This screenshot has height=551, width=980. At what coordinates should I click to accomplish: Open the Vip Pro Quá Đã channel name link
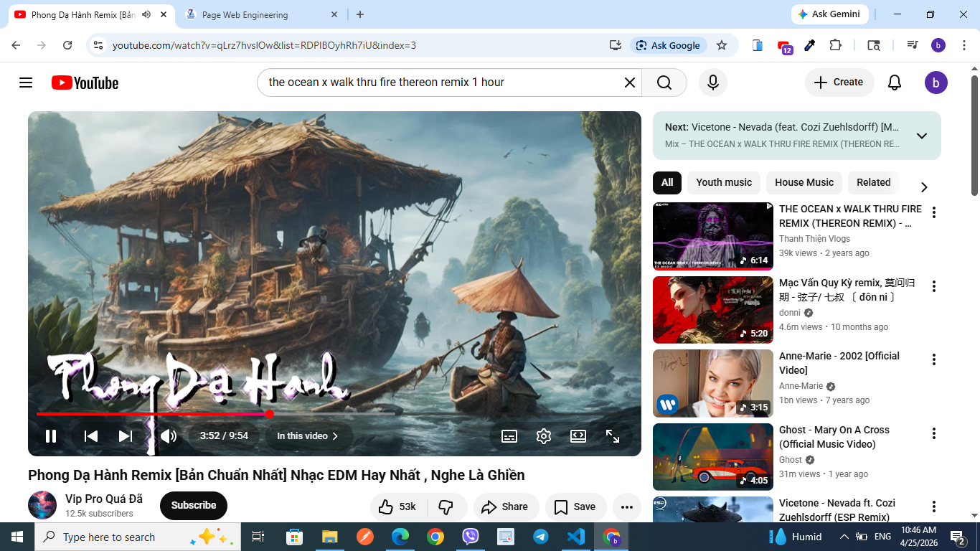[x=104, y=499]
